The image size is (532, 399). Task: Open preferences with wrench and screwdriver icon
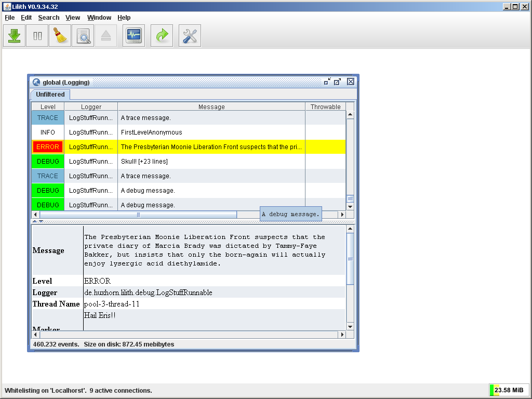pos(190,36)
